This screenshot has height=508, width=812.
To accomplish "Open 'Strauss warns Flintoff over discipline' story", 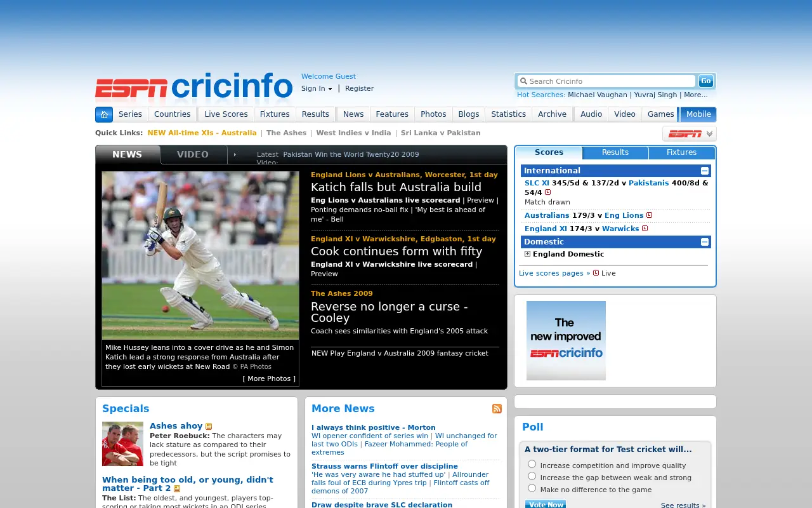I will [384, 466].
